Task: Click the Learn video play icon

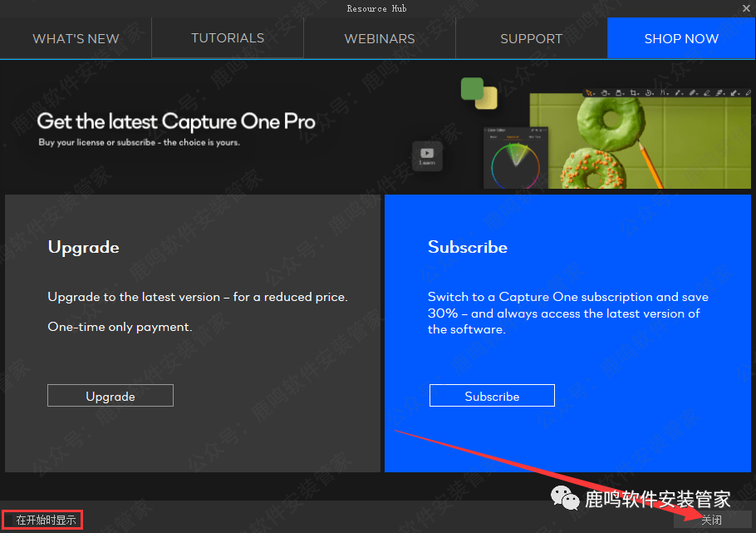Action: point(427,155)
